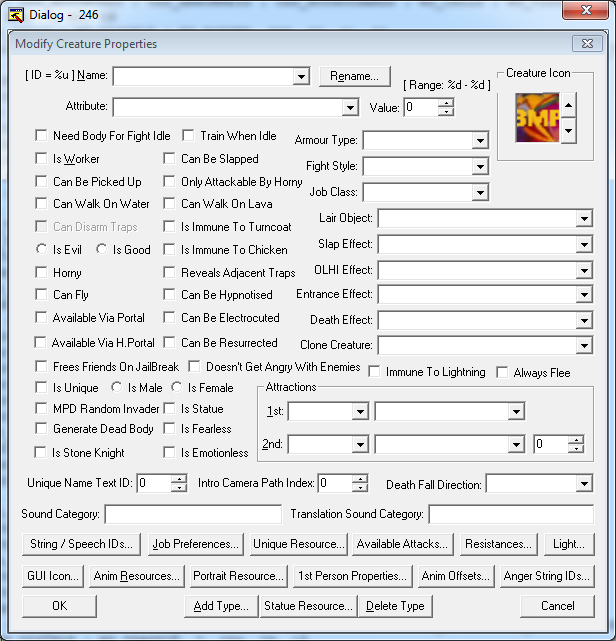Click the Translation Sound Category field
Image resolution: width=616 pixels, height=641 pixels.
(x=511, y=514)
